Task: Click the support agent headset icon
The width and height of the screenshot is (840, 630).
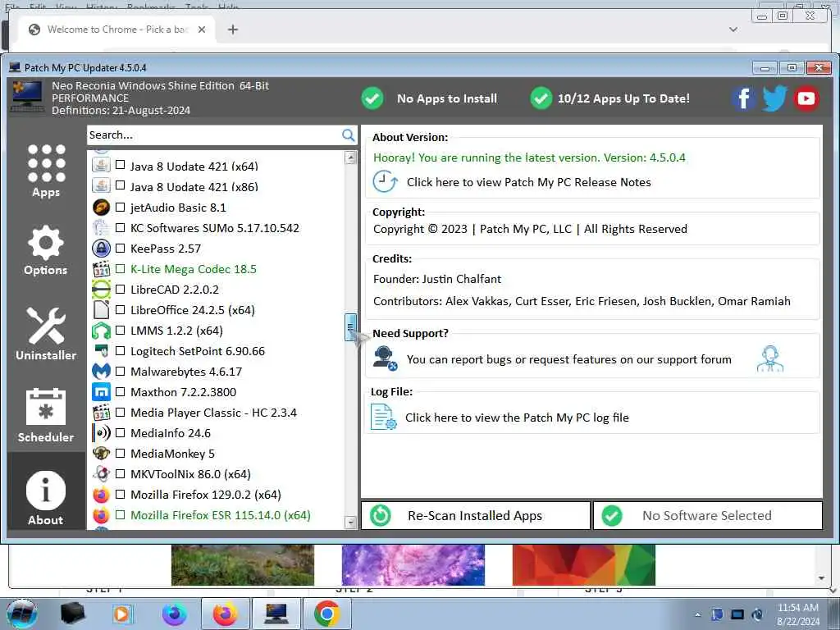Action: tap(769, 359)
